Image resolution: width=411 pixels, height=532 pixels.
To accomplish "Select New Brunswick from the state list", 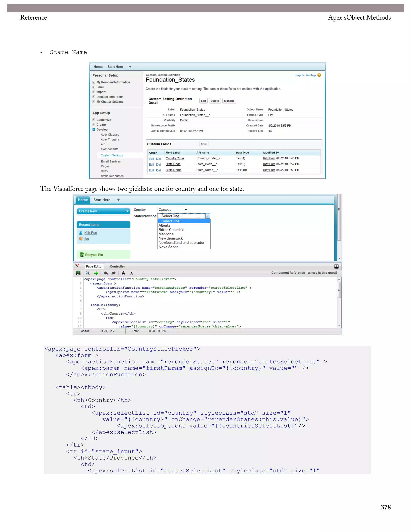I will 184,238.
